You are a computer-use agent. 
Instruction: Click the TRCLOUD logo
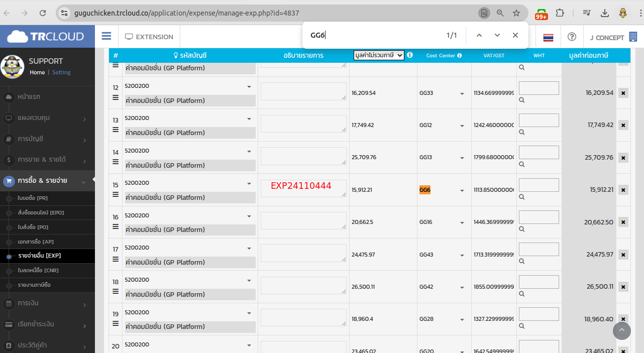coord(45,36)
